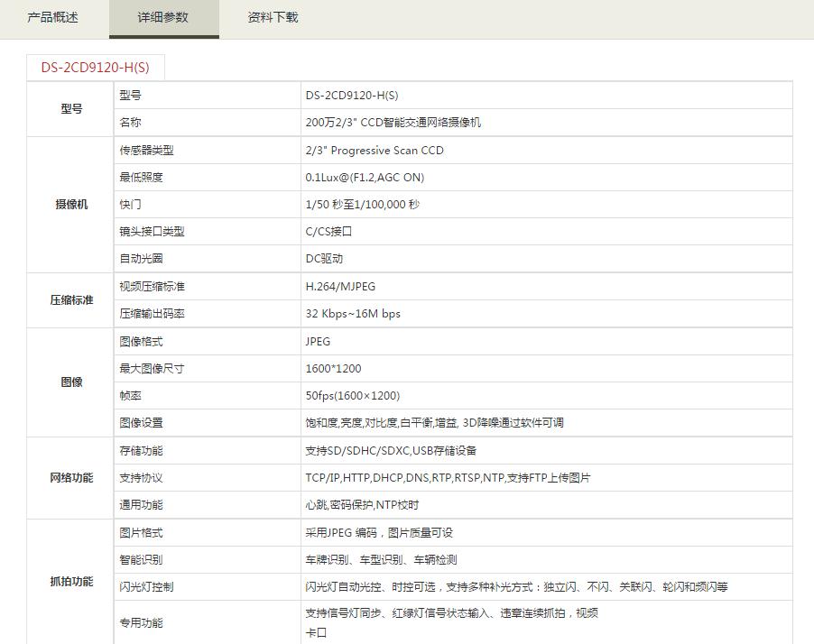
Task: Click the 压缩标准 category header cell
Action: pyautogui.click(x=71, y=300)
